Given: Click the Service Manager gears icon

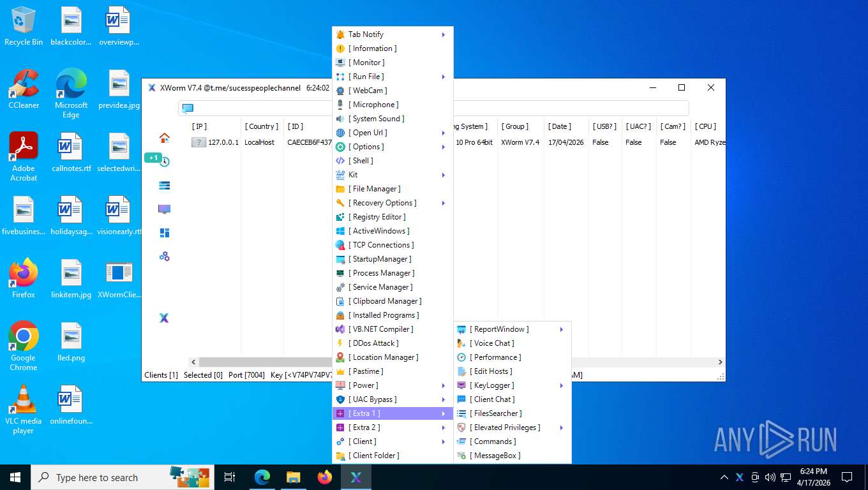Looking at the screenshot, I should (x=340, y=287).
